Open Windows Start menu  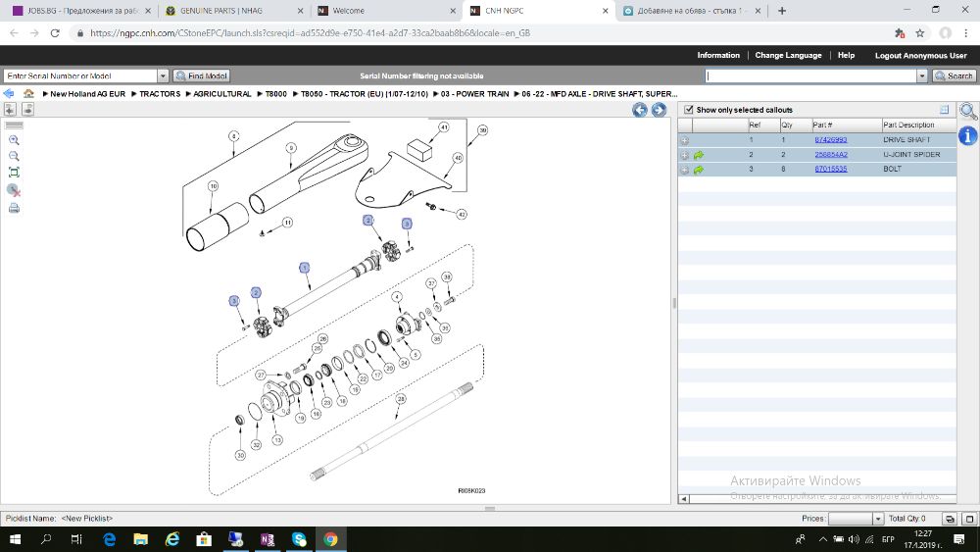pyautogui.click(x=15, y=539)
